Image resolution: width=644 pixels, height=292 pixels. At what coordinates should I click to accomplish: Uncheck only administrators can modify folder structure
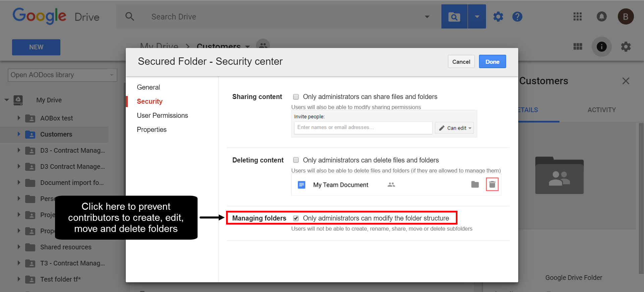click(296, 218)
